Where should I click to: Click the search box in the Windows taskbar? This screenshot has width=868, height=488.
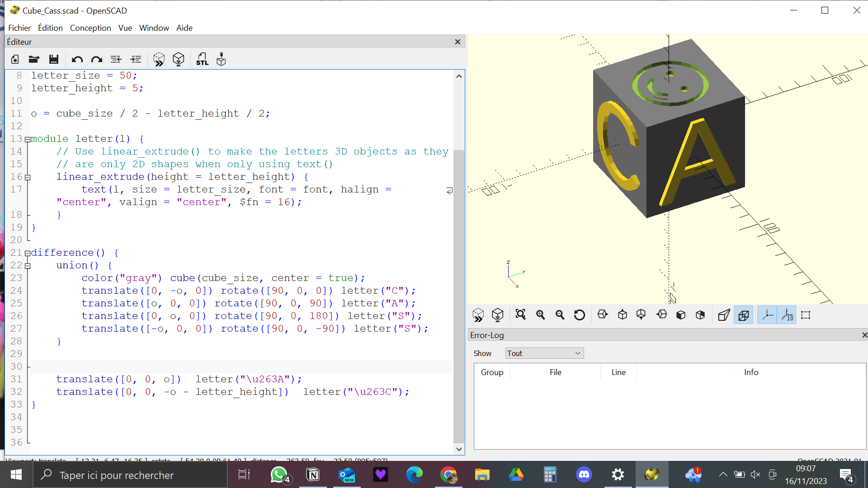[130, 475]
